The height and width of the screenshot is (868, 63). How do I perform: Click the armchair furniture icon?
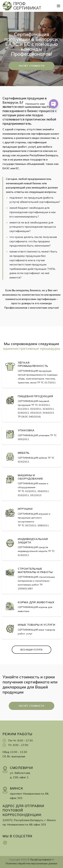tap(10, 457)
